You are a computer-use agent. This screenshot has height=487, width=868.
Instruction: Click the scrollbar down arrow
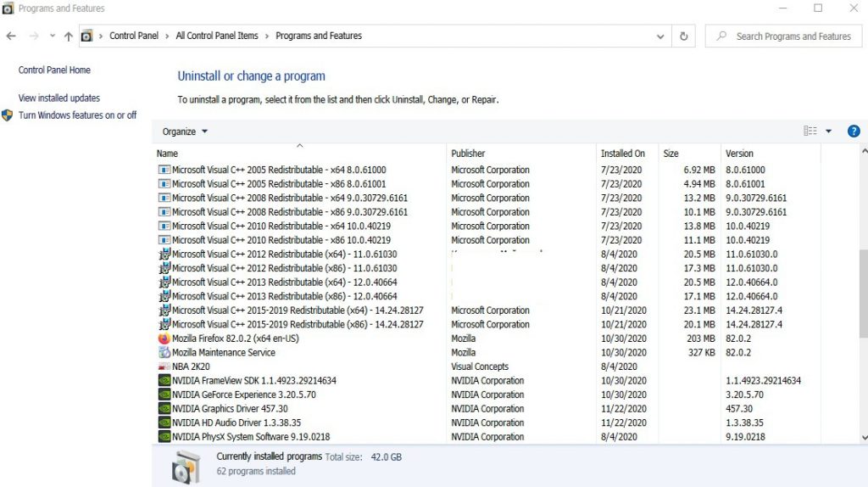(864, 438)
